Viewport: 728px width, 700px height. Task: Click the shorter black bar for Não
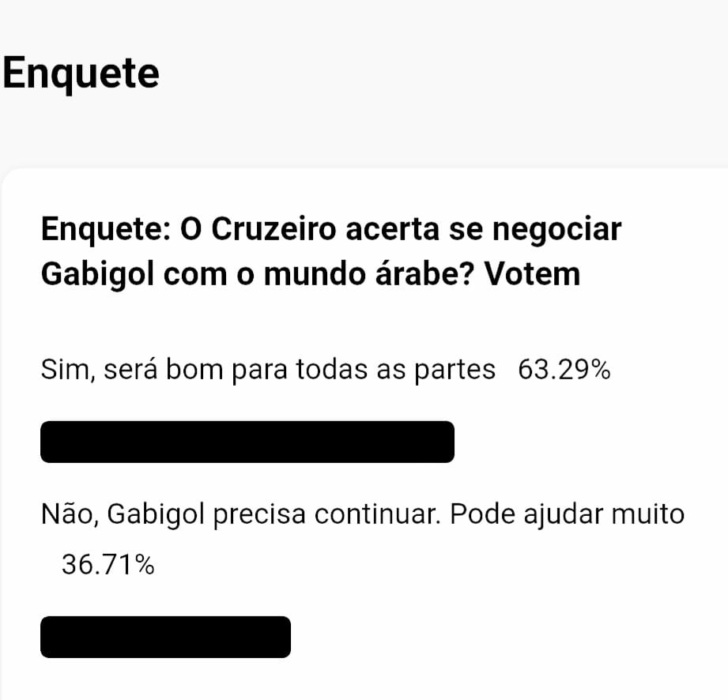[166, 637]
